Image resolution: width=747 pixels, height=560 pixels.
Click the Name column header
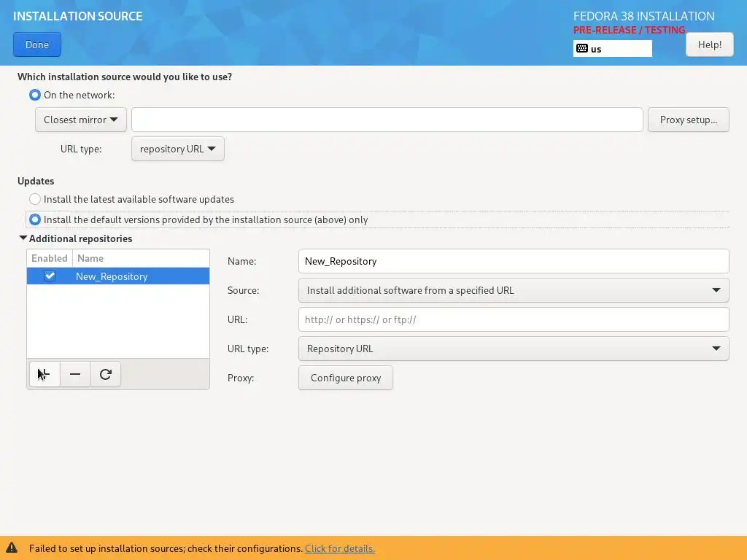(x=141, y=258)
